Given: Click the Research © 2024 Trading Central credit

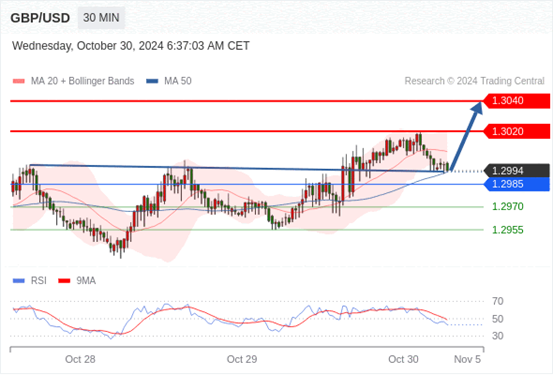Looking at the screenshot, I should tap(474, 81).
